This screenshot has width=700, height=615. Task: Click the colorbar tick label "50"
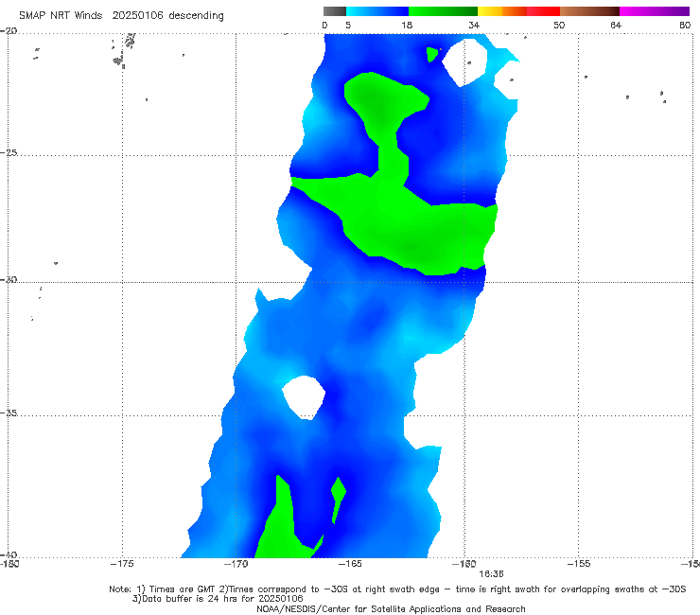coord(559,25)
